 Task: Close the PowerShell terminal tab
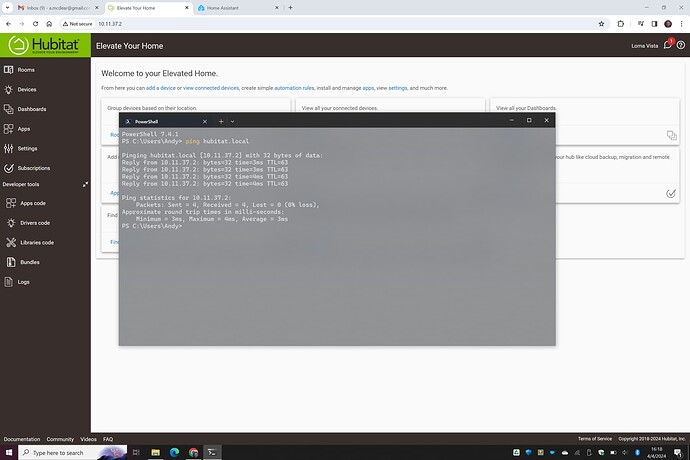click(205, 121)
